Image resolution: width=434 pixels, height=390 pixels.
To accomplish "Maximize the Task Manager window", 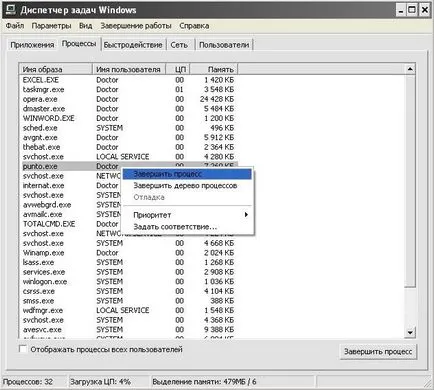I will (x=412, y=10).
